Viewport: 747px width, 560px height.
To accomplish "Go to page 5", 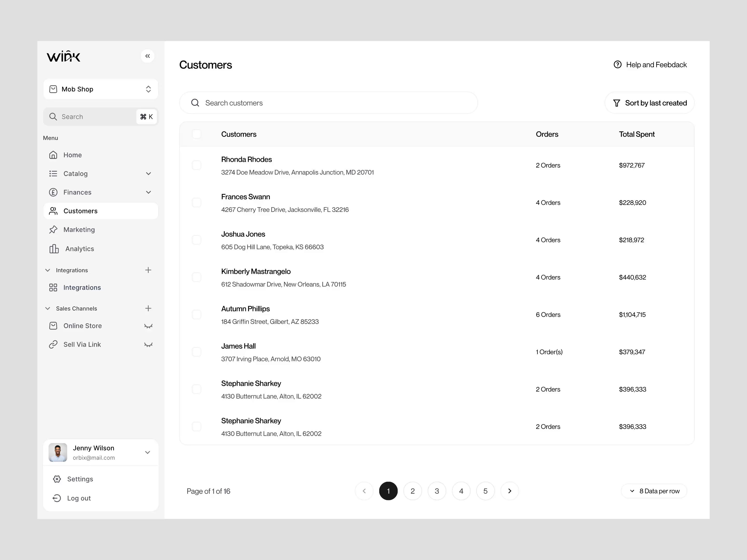I will tap(486, 491).
